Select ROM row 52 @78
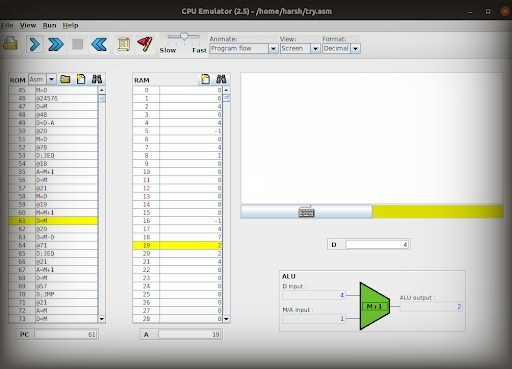The image size is (512, 369). (x=53, y=147)
